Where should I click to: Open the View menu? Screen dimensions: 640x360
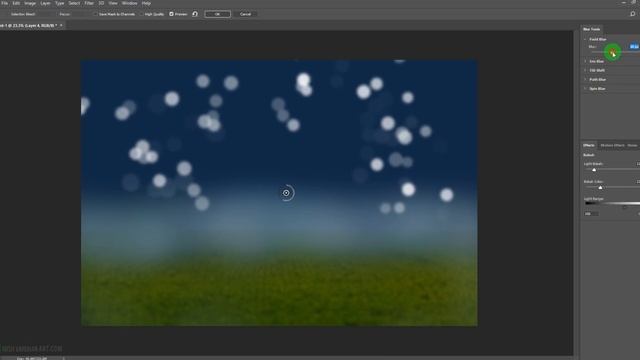[113, 3]
